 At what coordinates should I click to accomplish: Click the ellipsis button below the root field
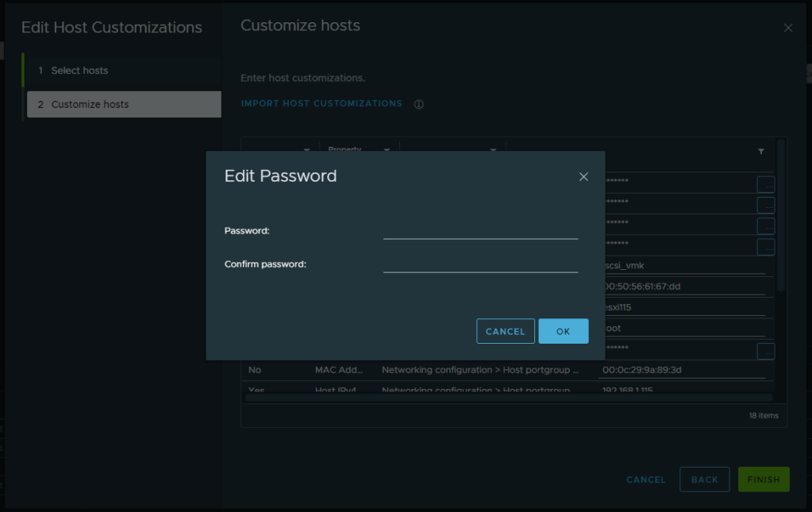coord(765,351)
